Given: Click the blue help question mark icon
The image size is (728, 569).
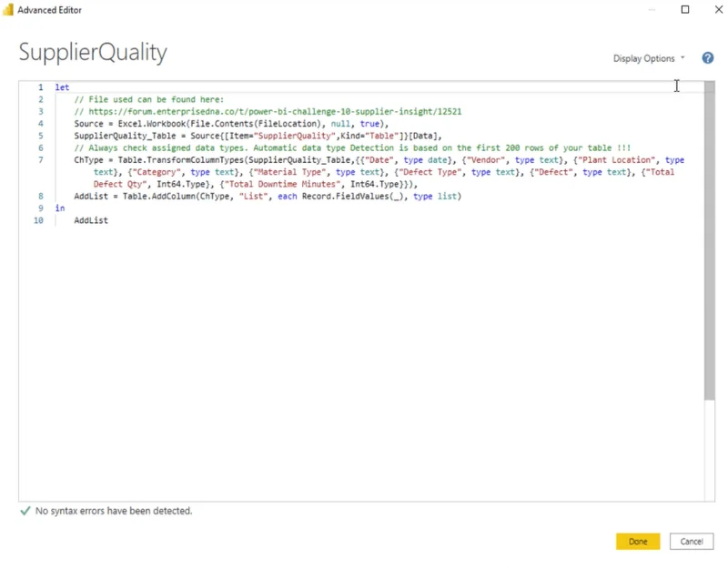Looking at the screenshot, I should point(708,58).
